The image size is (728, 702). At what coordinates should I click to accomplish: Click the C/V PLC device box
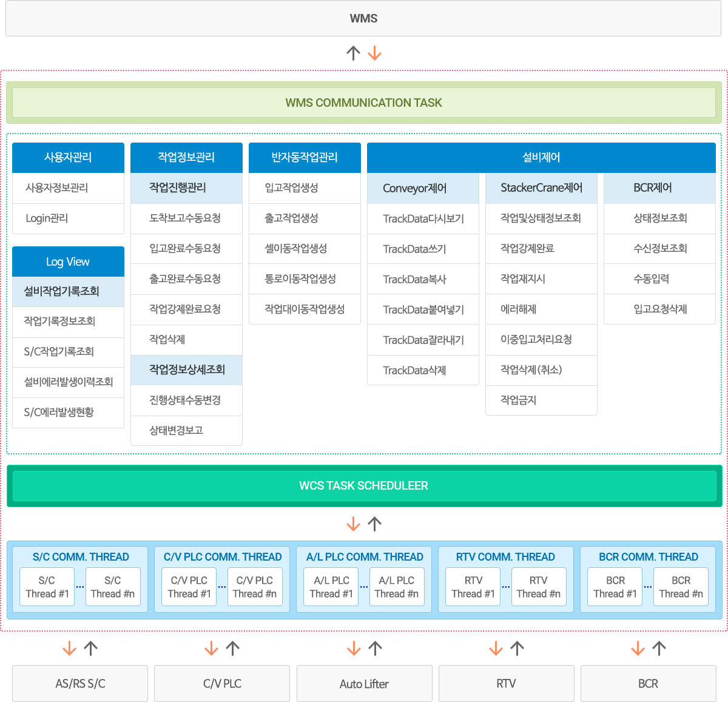pos(222,684)
